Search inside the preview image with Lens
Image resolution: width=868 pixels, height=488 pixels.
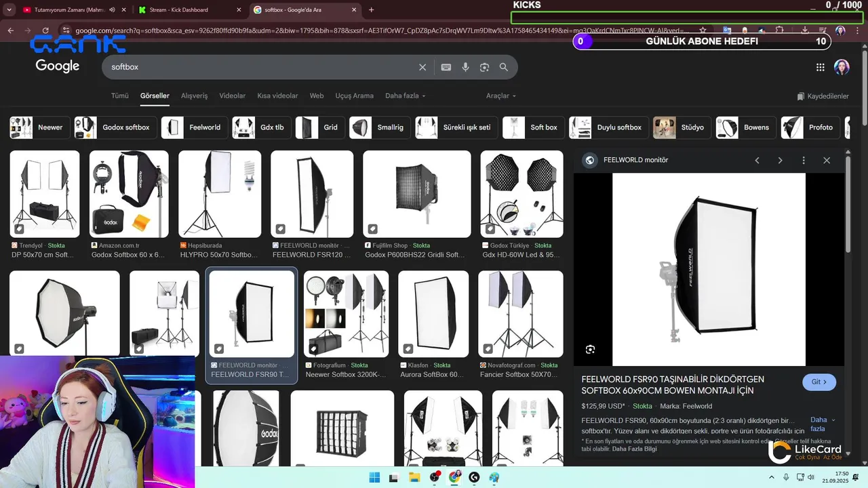pos(590,350)
